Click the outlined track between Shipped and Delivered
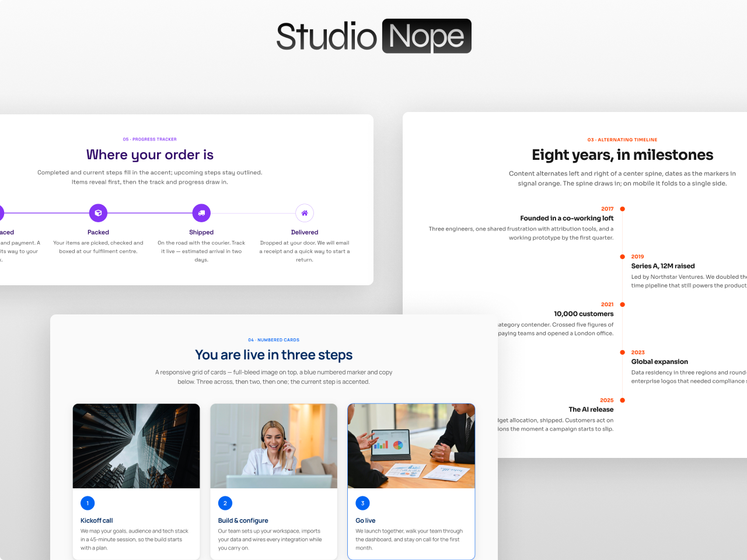Screen dimensions: 747x560 point(253,213)
